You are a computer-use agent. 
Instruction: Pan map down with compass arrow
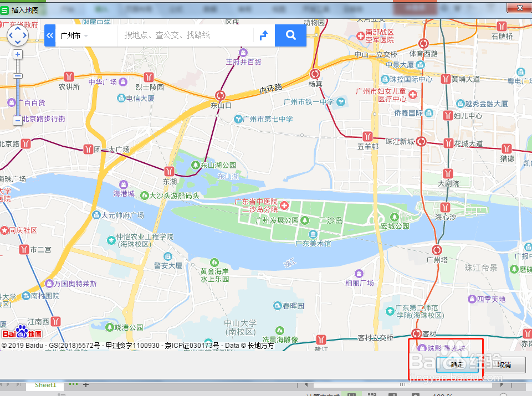tap(18, 42)
